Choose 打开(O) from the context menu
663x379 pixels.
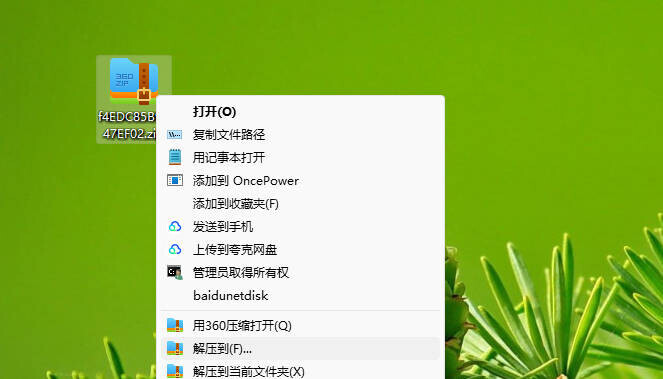click(x=214, y=112)
